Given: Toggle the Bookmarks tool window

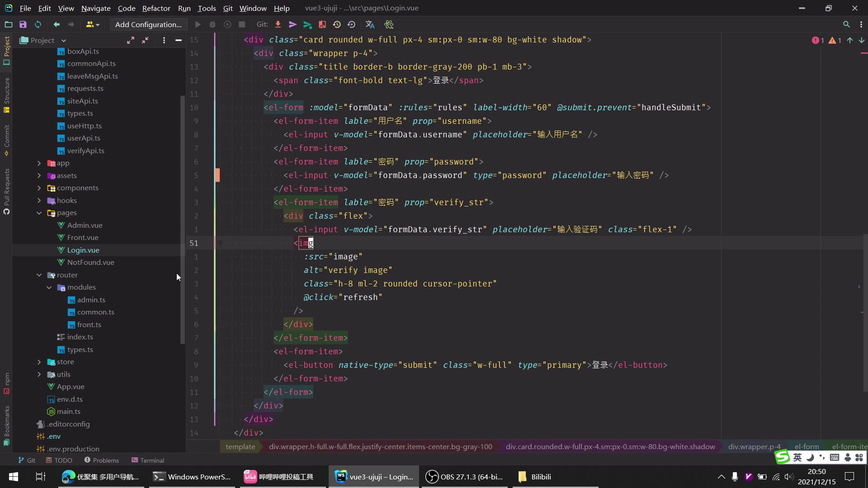Looking at the screenshot, I should pos(6,425).
